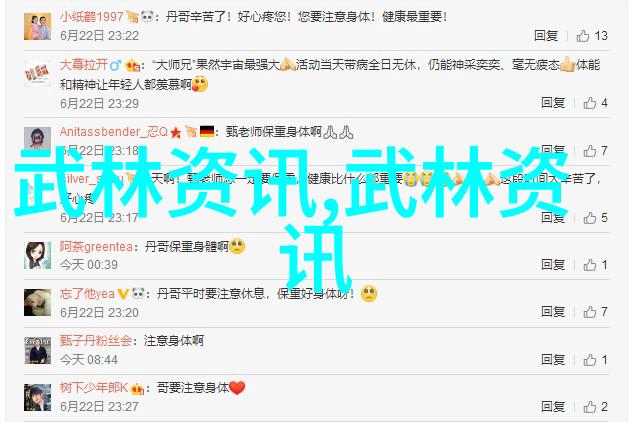Reply to 小纸鹤1997's comment
The image size is (630, 422).
click(x=546, y=36)
